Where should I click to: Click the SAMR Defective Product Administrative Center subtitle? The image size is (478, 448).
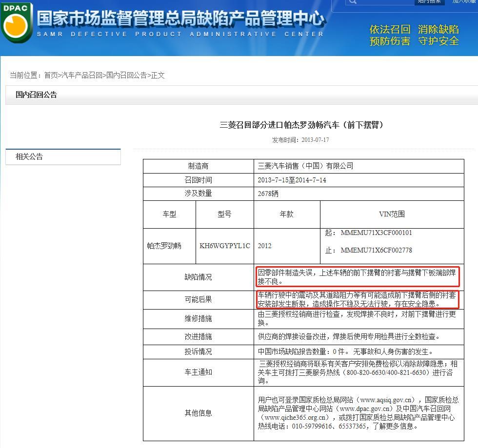coord(180,34)
